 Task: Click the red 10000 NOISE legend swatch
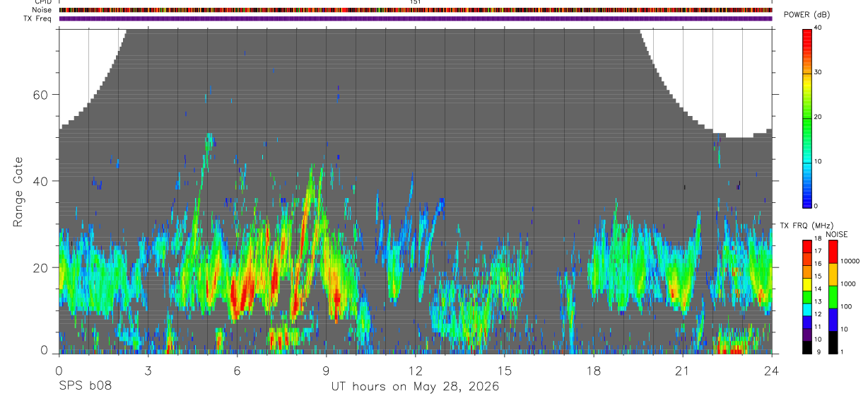[x=832, y=252]
